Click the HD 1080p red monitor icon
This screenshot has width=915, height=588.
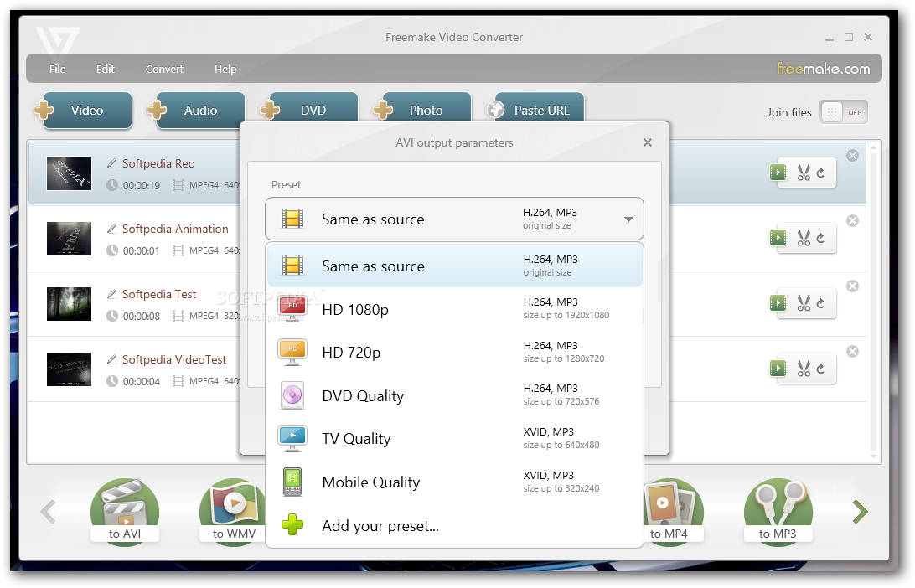[292, 308]
